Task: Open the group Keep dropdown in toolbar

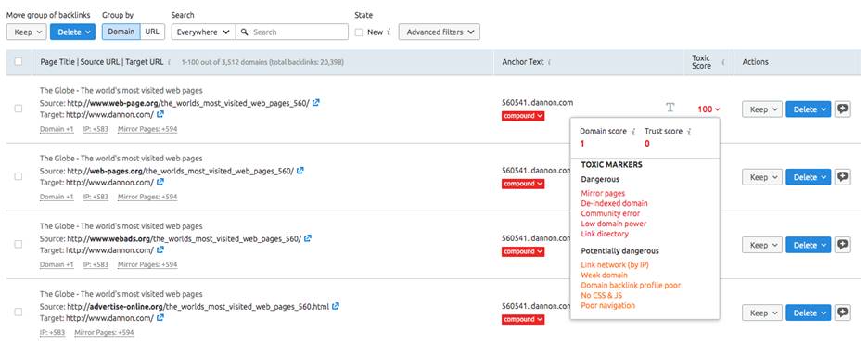Action: [26, 32]
